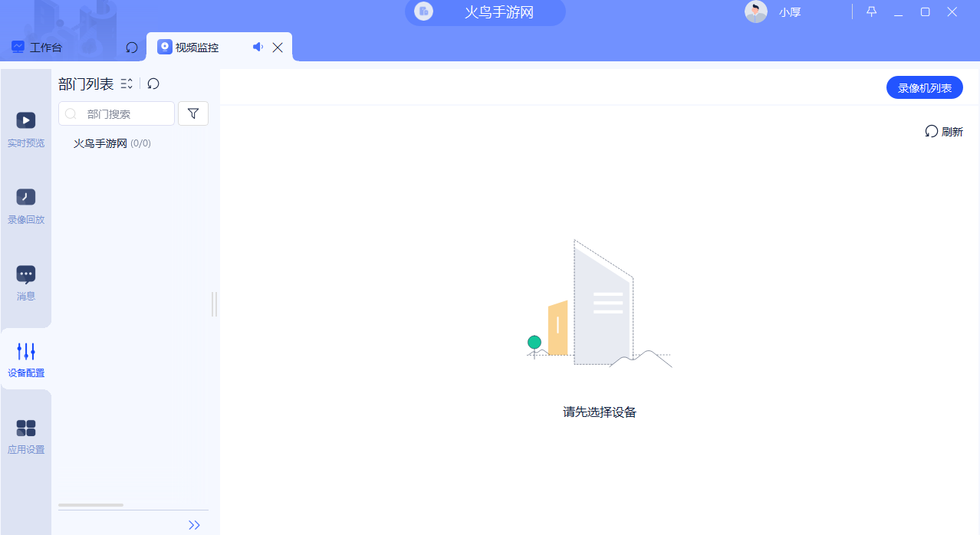Click the 火鸟手游网 organization title pill
The image size is (980, 535).
pyautogui.click(x=485, y=11)
